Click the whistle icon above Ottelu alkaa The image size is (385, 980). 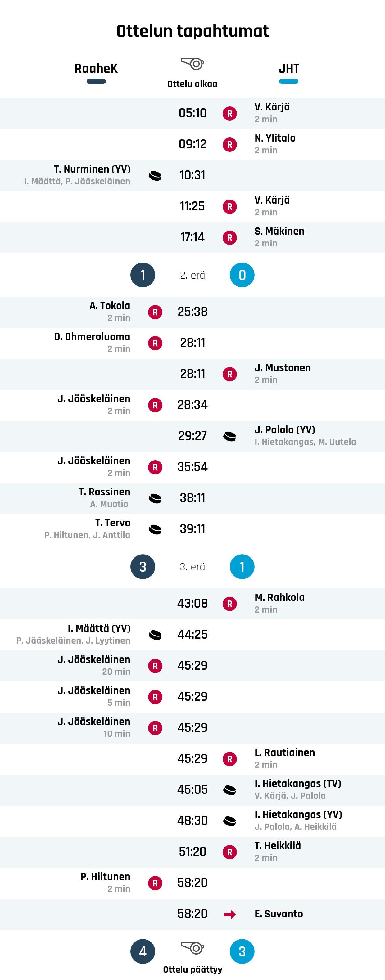[x=192, y=64]
